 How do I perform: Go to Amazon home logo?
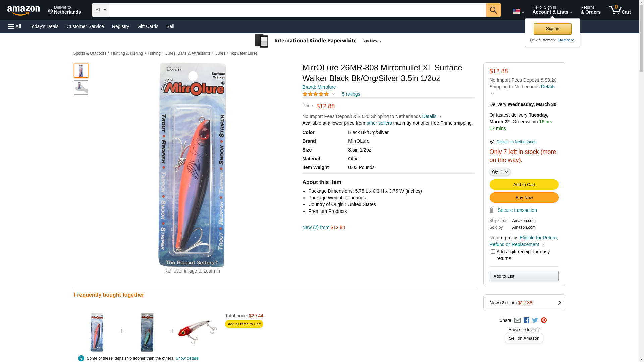pyautogui.click(x=23, y=10)
